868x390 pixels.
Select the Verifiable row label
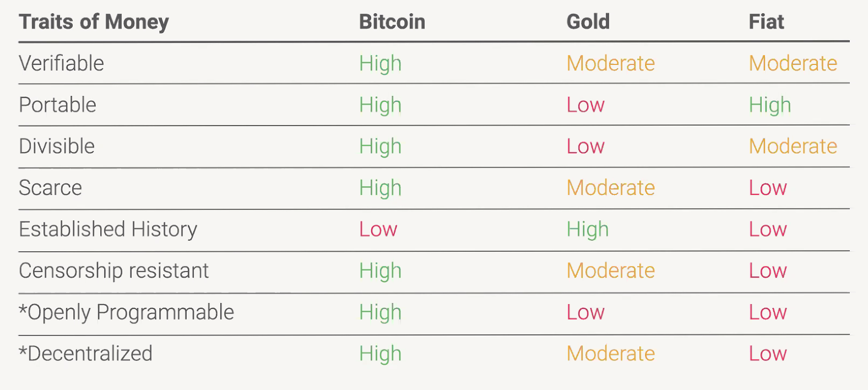(61, 63)
